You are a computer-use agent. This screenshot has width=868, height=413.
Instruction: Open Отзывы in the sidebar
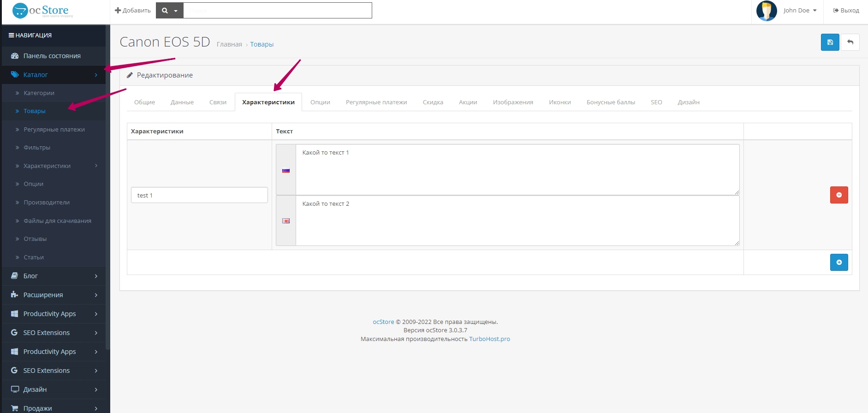point(35,239)
